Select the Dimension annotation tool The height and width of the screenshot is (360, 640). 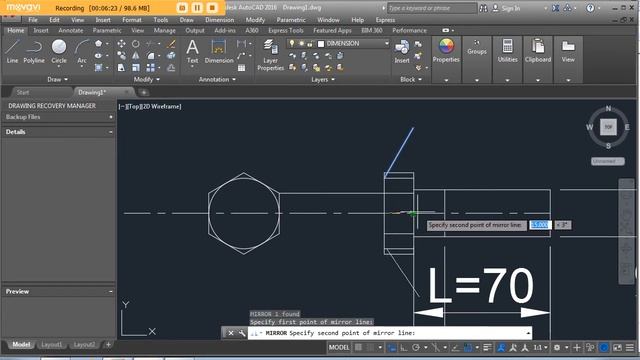pyautogui.click(x=219, y=51)
